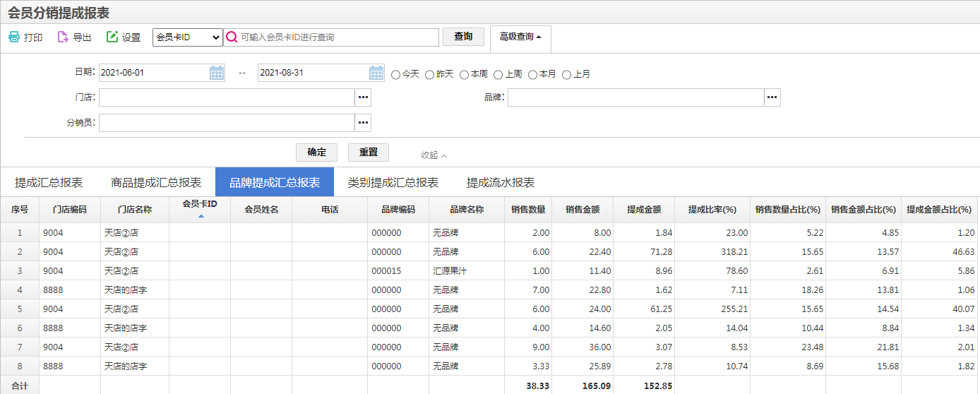Click the 合计 total row label
This screenshot has width=980, height=394.
20,386
